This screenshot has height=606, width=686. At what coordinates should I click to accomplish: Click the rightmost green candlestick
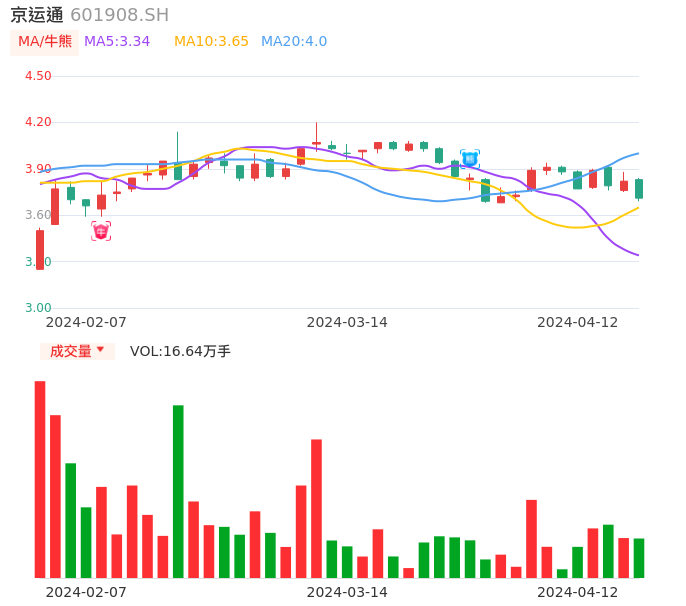click(x=639, y=189)
